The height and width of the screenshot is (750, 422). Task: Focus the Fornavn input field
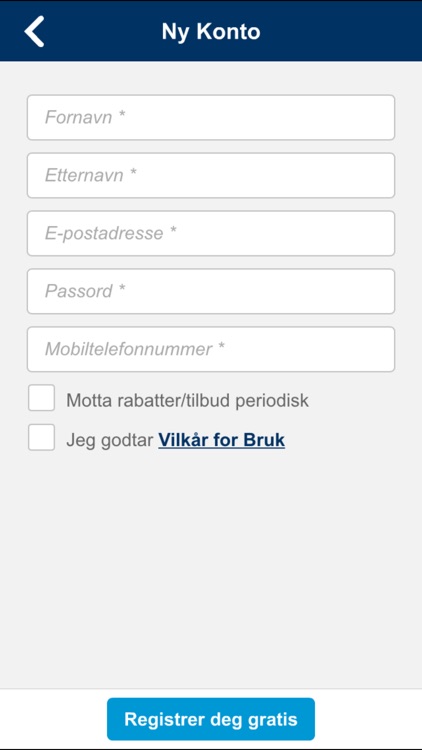pyautogui.click(x=211, y=117)
